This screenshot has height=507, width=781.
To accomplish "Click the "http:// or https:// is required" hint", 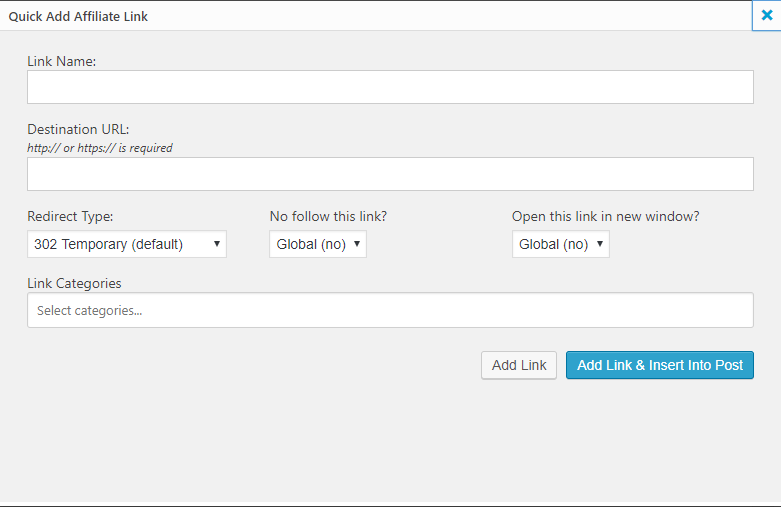I will click(x=100, y=148).
